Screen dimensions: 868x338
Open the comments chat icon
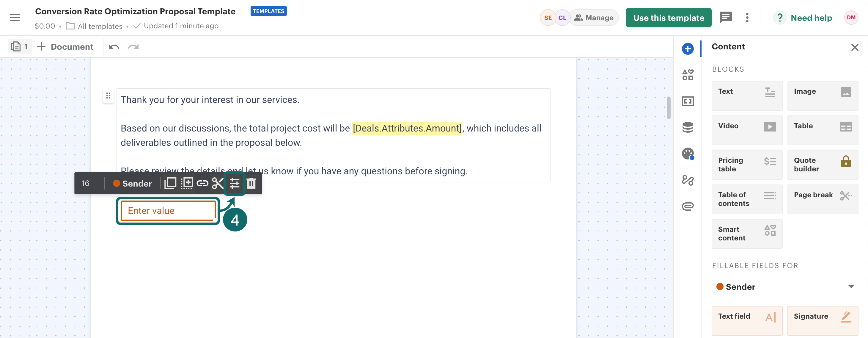click(726, 18)
